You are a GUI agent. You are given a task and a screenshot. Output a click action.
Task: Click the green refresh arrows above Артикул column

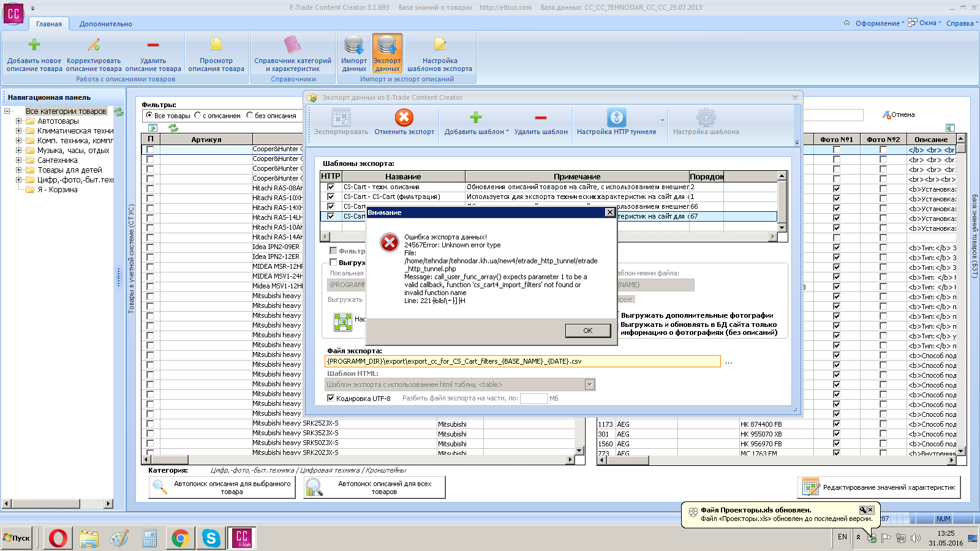173,128
